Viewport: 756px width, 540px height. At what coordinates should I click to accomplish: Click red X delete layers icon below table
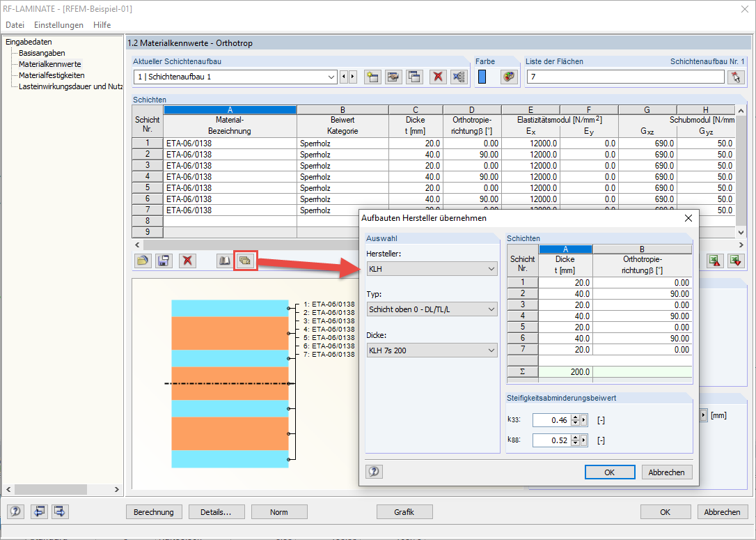tap(187, 261)
